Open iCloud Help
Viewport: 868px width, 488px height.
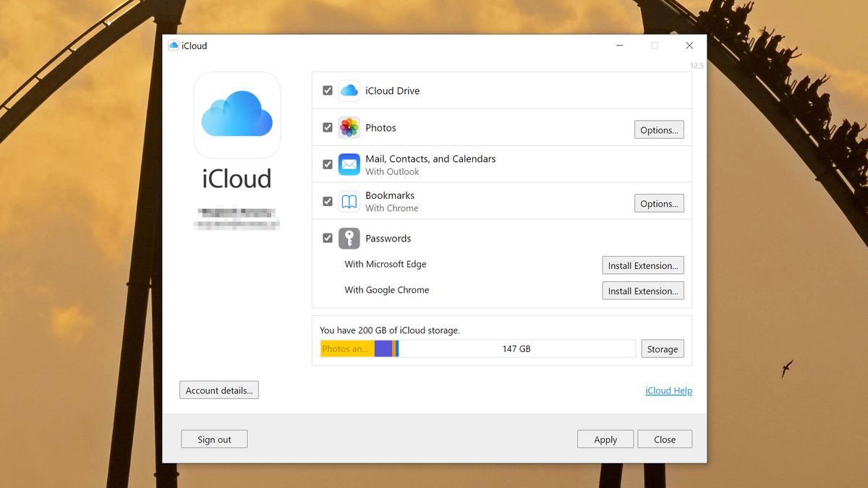point(668,390)
